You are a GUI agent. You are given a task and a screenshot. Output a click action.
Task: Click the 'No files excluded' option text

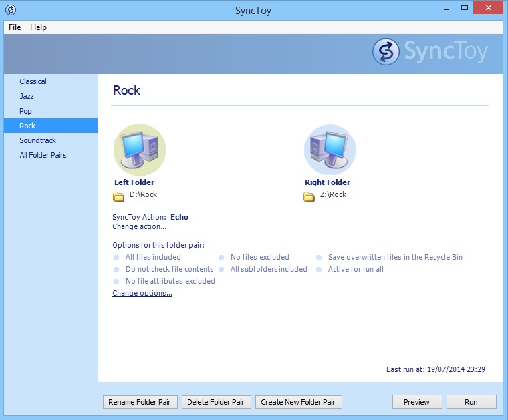[x=260, y=257]
